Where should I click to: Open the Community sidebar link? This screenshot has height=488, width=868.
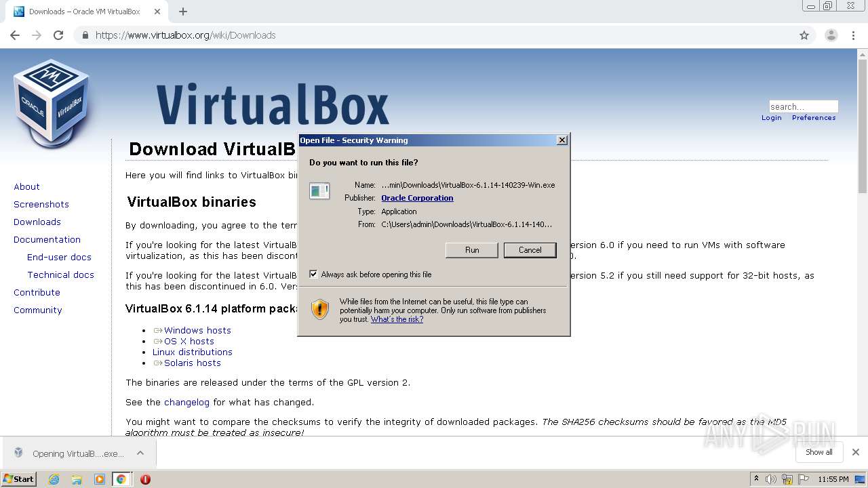tap(37, 310)
